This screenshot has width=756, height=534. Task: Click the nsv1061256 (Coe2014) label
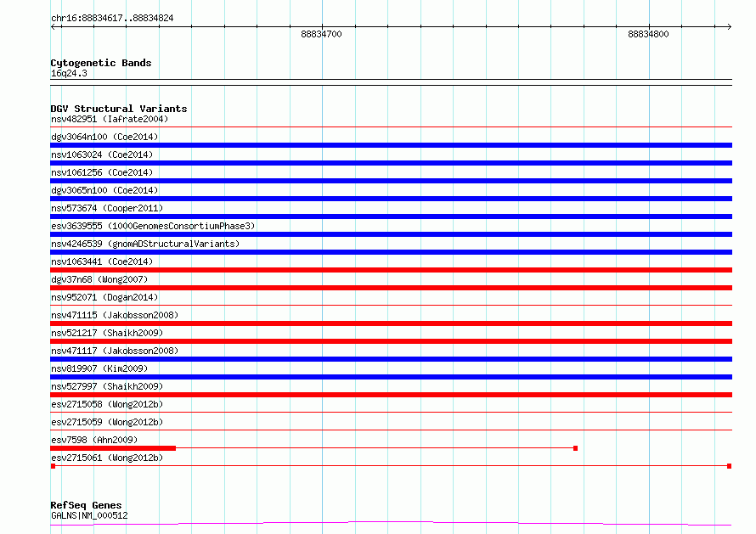[102, 172]
